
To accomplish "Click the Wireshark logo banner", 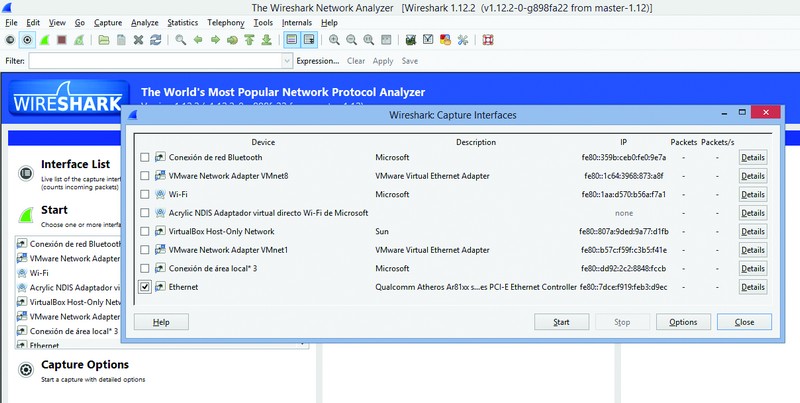I will [69, 97].
